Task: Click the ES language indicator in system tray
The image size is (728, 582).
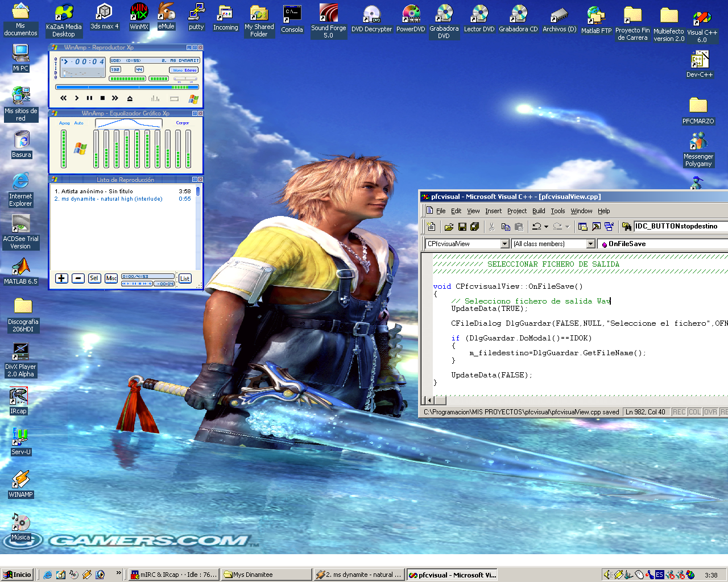Action: [x=659, y=575]
